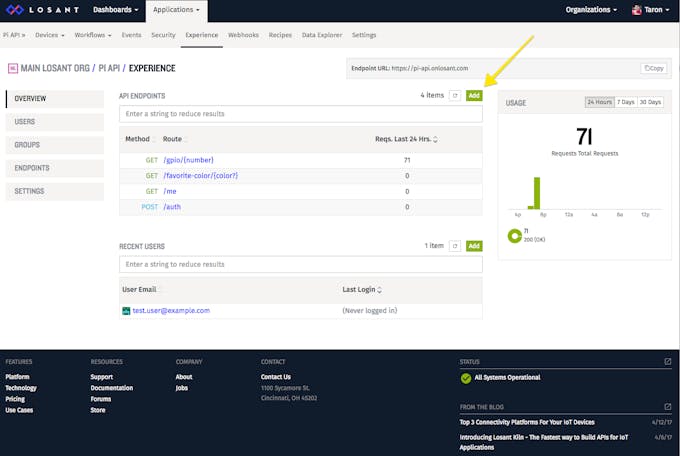Select Users in the sidebar
The height and width of the screenshot is (456, 680).
pyautogui.click(x=55, y=122)
